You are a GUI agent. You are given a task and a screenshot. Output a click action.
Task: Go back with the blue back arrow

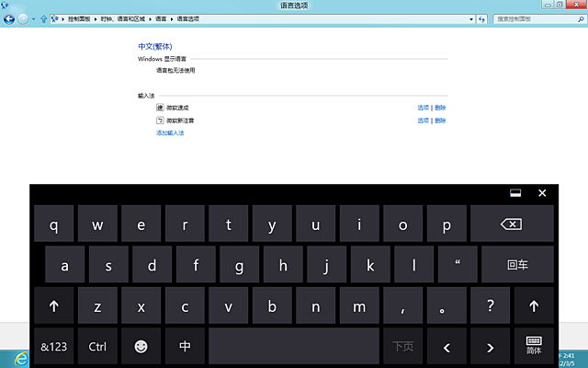coord(9,18)
